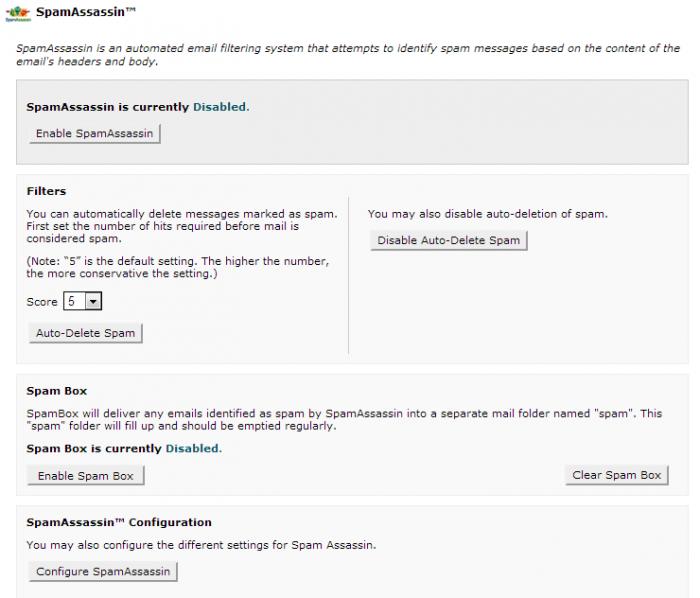Image resolution: width=700 pixels, height=598 pixels.
Task: Click the SpamAssassin logo icon
Action: 17,12
